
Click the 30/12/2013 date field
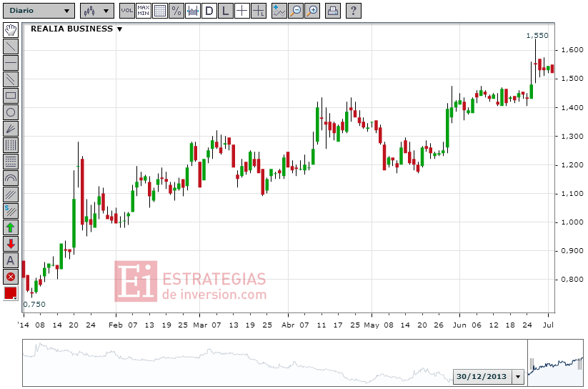483,376
